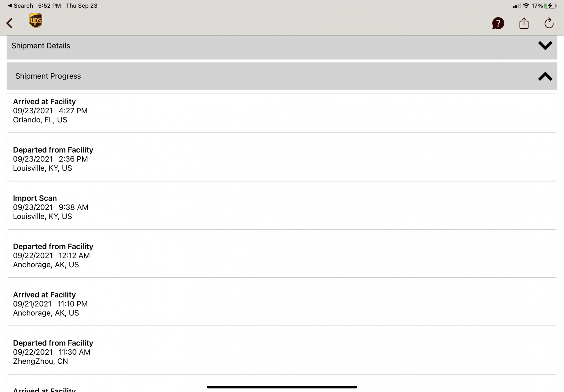Open the help chat question icon

498,23
